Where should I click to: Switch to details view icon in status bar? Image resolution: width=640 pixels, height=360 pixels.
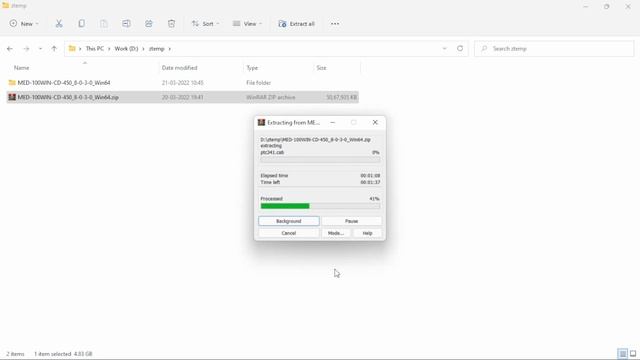pyautogui.click(x=622, y=353)
